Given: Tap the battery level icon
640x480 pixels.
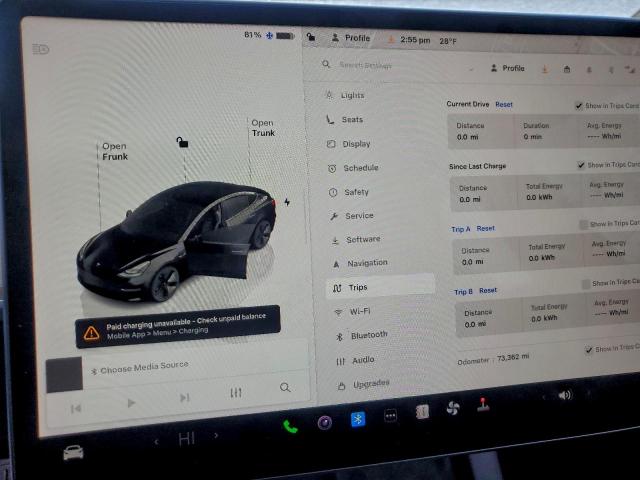Looking at the screenshot, I should click(285, 36).
